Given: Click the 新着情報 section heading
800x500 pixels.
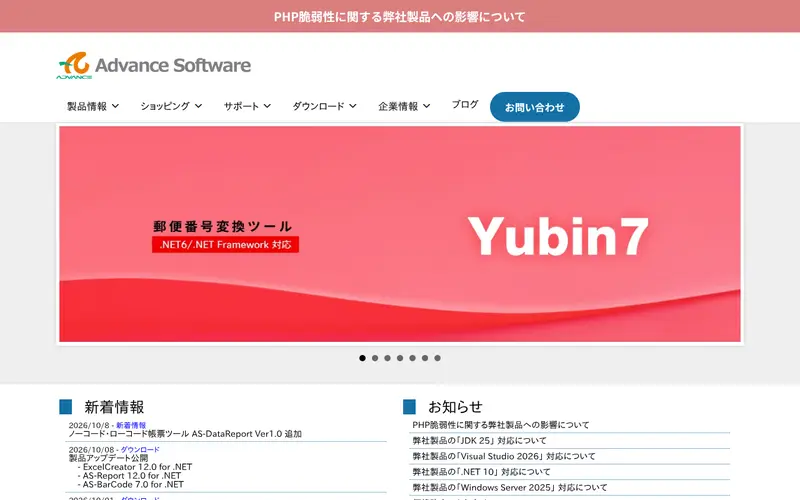Looking at the screenshot, I should 114,407.
